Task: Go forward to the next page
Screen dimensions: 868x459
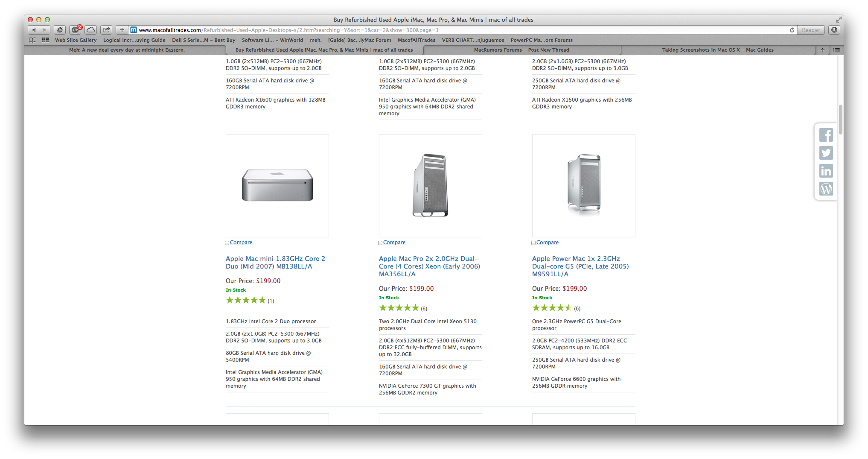Action: coord(45,30)
